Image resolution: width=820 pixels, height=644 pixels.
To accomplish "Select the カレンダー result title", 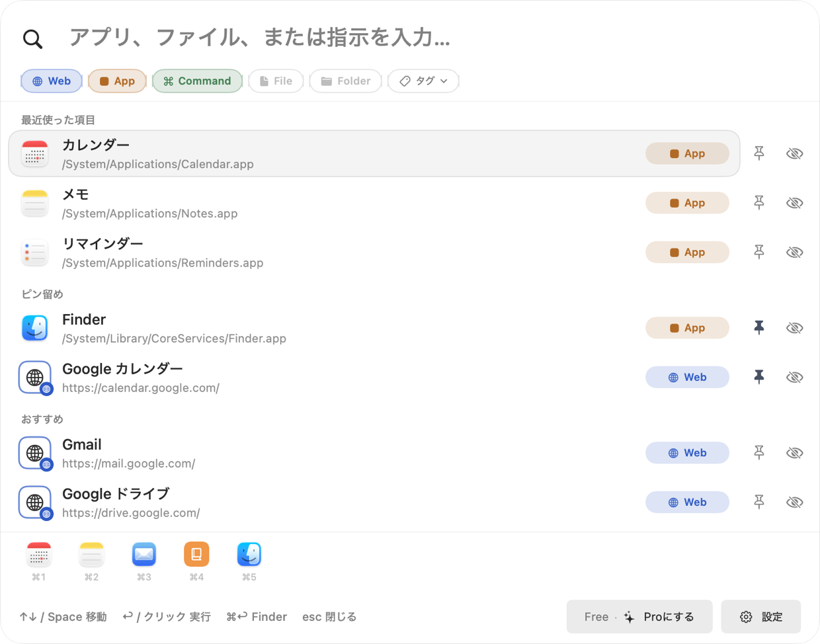I will (x=96, y=145).
